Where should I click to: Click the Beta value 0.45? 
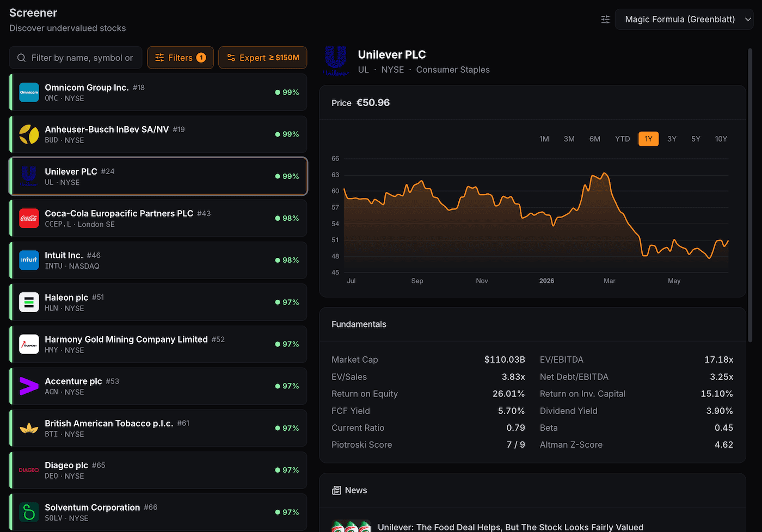tap(724, 428)
